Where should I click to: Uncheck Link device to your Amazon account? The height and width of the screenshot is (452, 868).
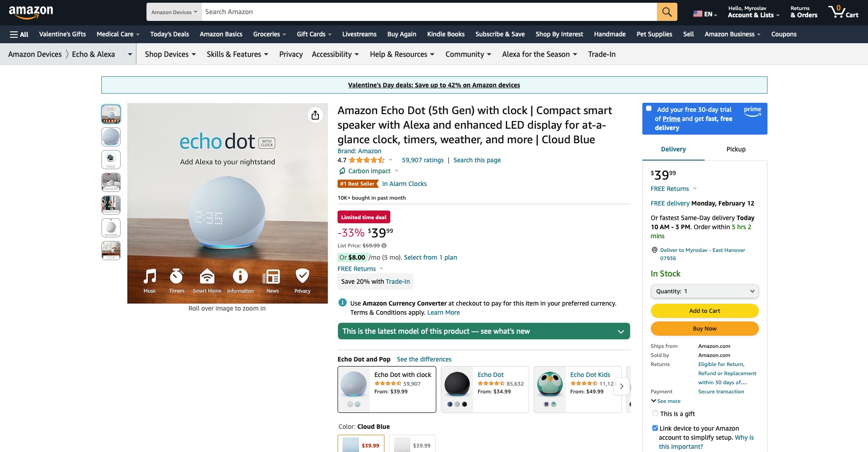655,428
